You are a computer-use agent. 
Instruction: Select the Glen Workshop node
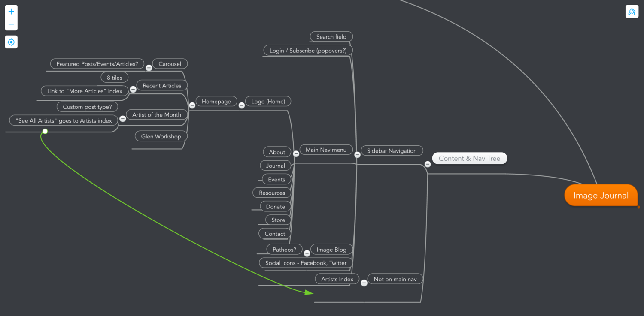click(161, 136)
